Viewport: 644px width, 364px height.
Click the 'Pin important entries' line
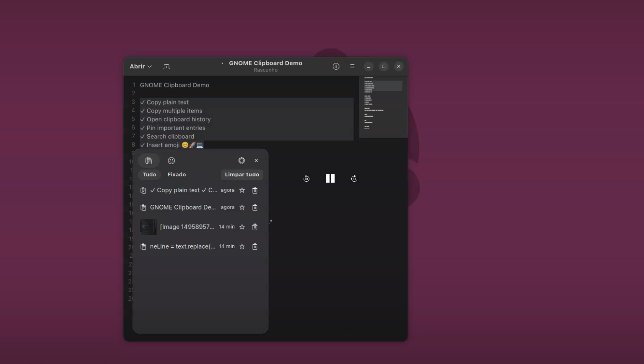tap(173, 128)
